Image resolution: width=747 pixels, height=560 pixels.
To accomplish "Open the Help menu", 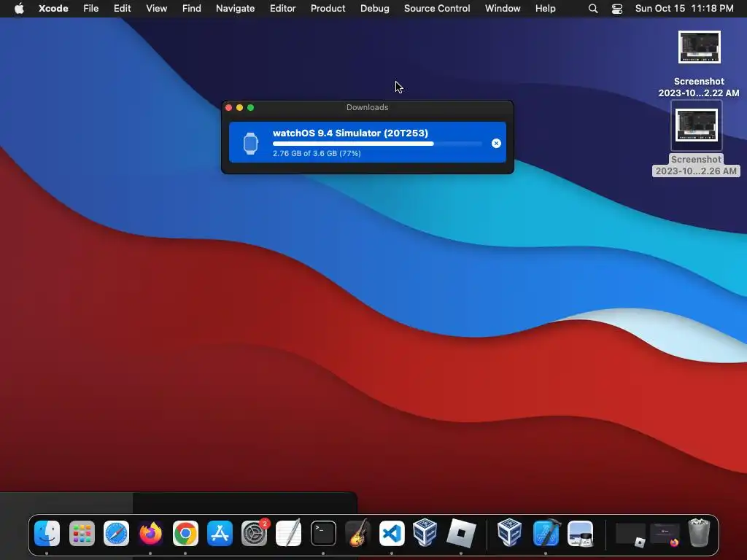I will coord(546,9).
